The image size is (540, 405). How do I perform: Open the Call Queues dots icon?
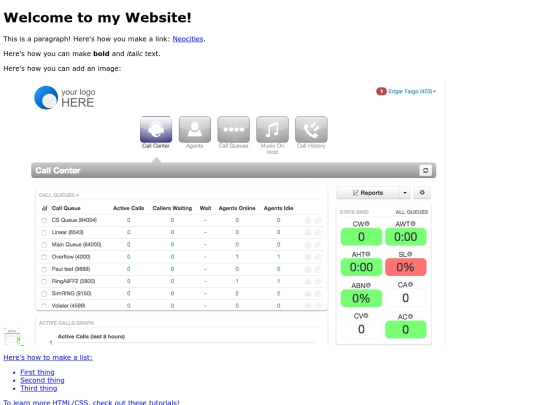coord(233,129)
